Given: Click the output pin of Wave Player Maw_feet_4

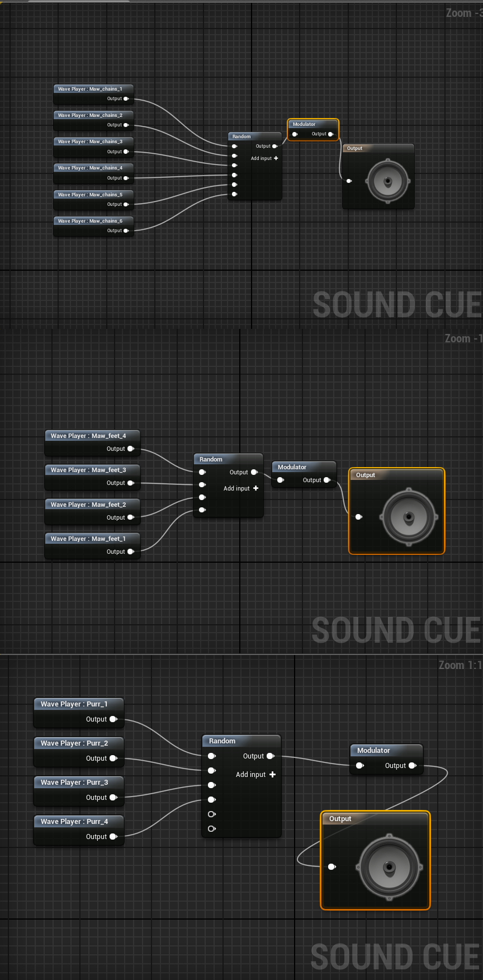Looking at the screenshot, I should tap(130, 449).
